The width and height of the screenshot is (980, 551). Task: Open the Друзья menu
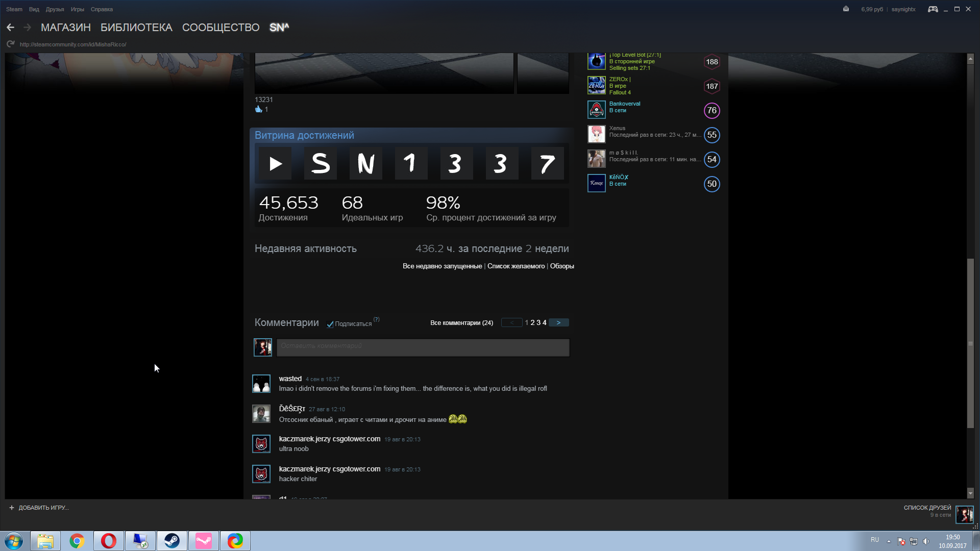point(55,9)
